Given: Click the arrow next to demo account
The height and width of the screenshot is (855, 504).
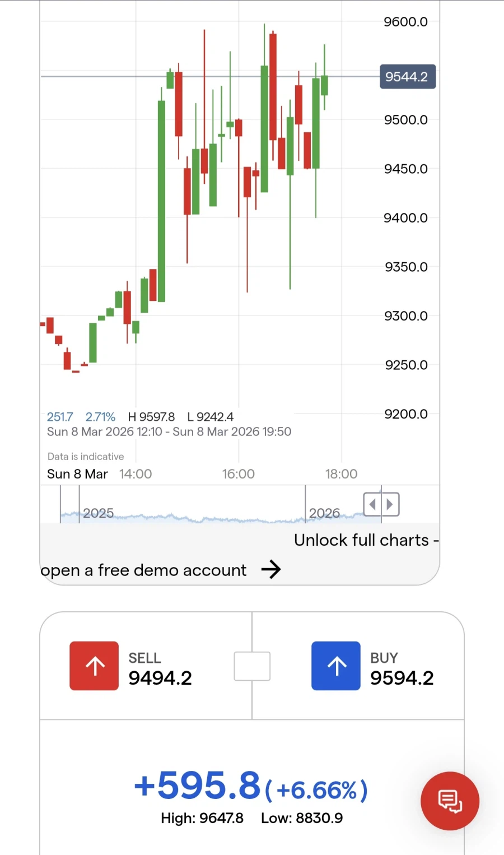Looking at the screenshot, I should (271, 570).
